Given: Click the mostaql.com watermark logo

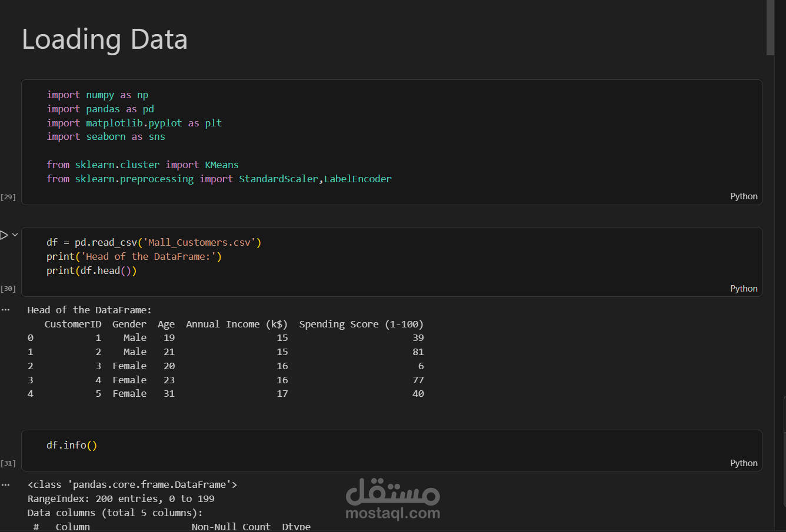Looking at the screenshot, I should pos(392,500).
